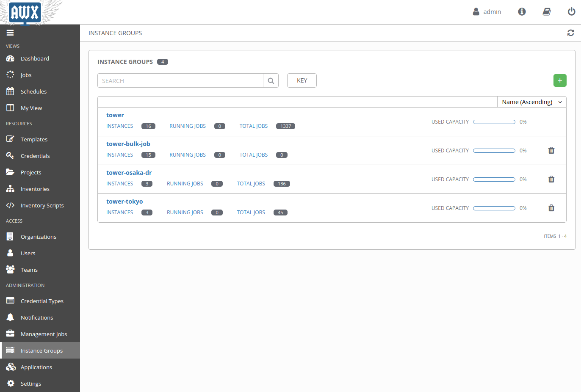Click the instance groups count badge 4

coord(163,62)
